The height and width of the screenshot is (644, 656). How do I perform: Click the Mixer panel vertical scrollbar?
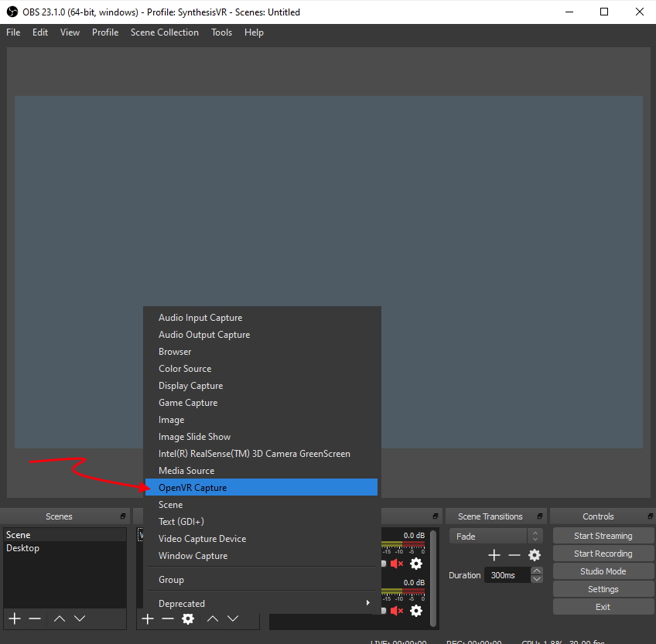[433, 578]
